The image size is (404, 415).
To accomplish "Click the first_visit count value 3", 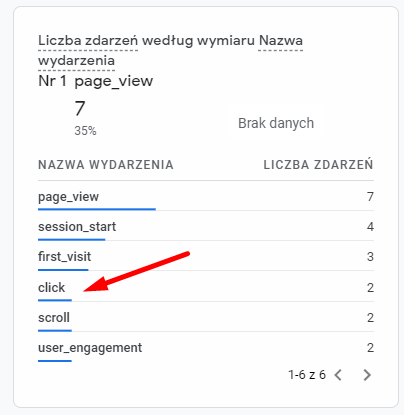I will (370, 257).
